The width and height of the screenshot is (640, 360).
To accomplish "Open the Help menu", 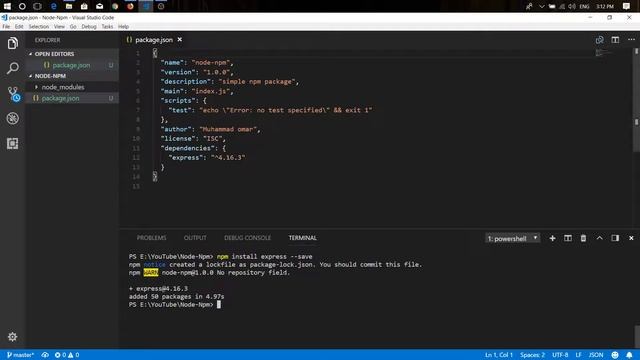I will pyautogui.click(x=123, y=27).
